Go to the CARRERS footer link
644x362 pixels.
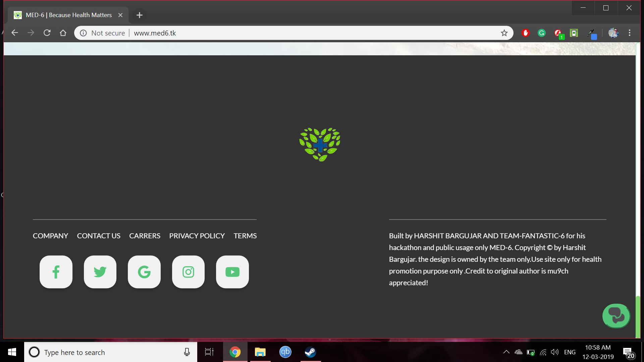[145, 236]
